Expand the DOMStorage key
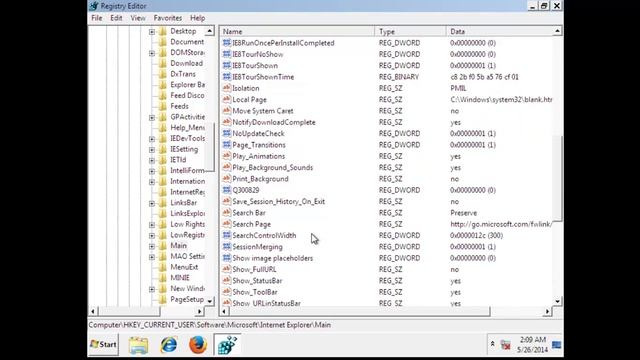Screen dimensions: 640x360 point(152,53)
